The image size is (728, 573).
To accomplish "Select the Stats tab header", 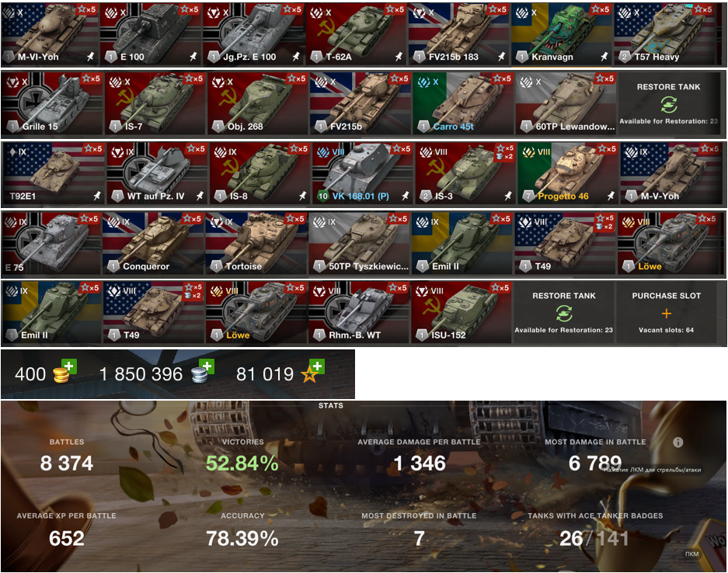I will point(330,405).
